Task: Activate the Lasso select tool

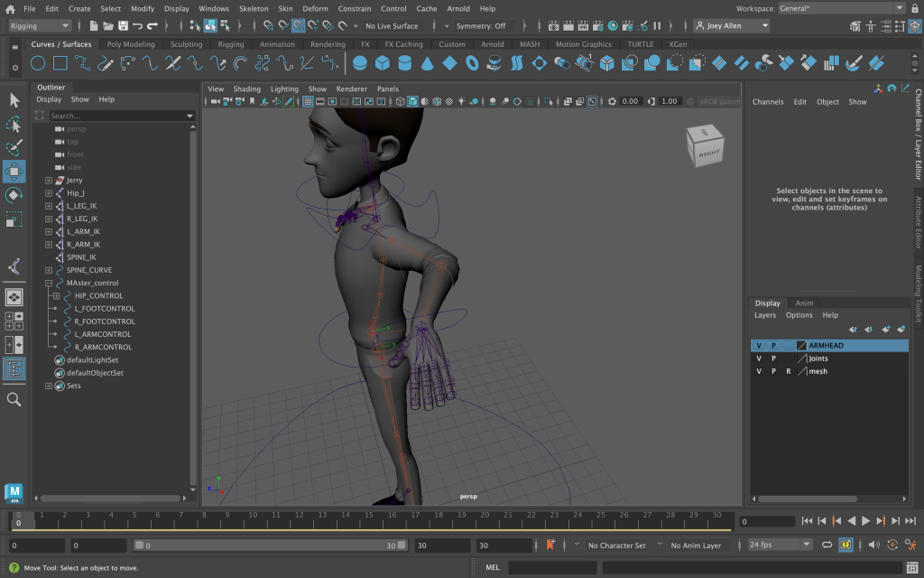Action: click(14, 124)
